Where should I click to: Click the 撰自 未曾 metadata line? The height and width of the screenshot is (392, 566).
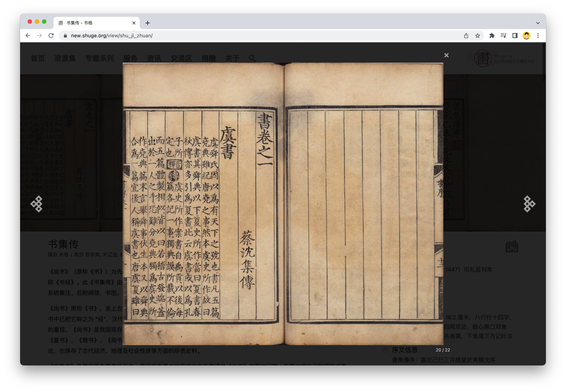(x=85, y=255)
